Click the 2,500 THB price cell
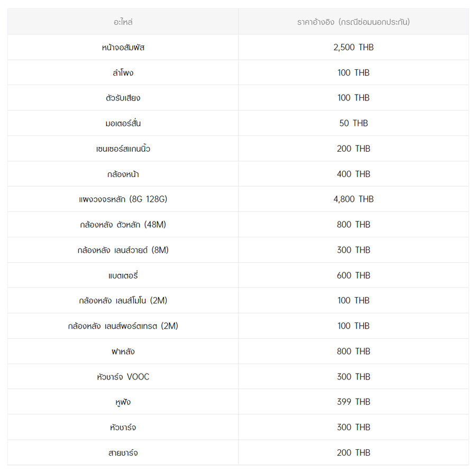 (x=353, y=48)
